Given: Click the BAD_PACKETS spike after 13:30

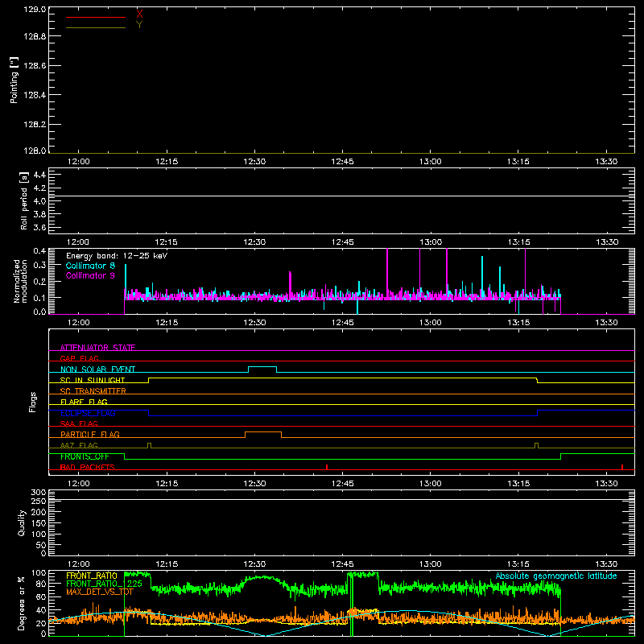Looking at the screenshot, I should (x=622, y=467).
